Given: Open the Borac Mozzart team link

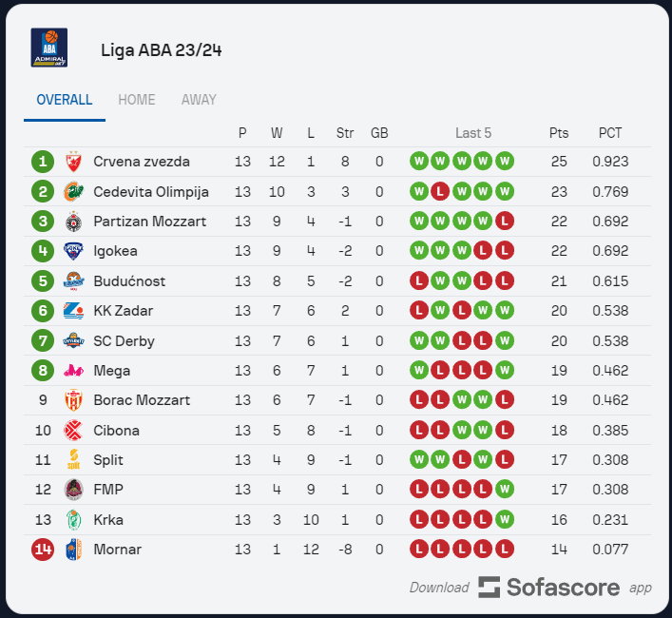Looking at the screenshot, I should pyautogui.click(x=142, y=400).
